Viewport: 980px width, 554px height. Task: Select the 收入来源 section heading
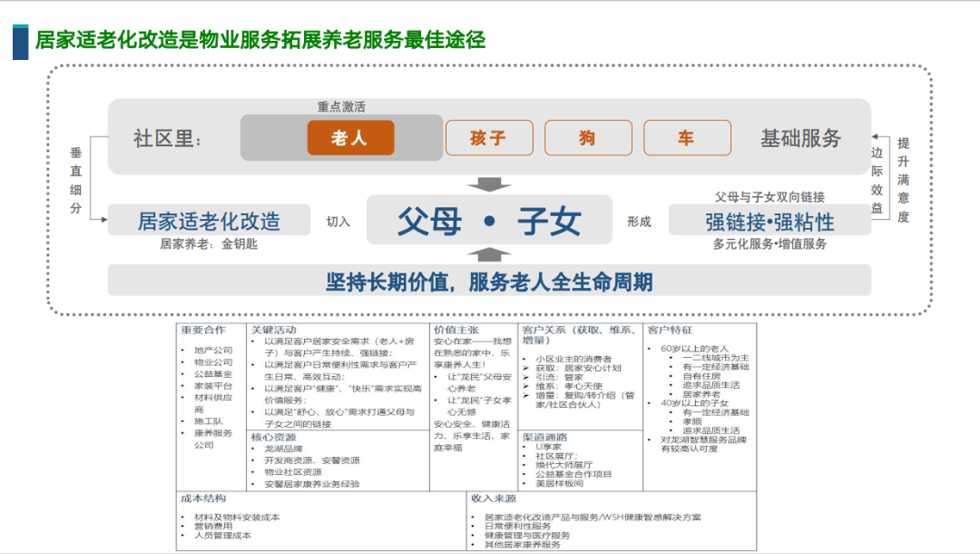click(x=495, y=499)
